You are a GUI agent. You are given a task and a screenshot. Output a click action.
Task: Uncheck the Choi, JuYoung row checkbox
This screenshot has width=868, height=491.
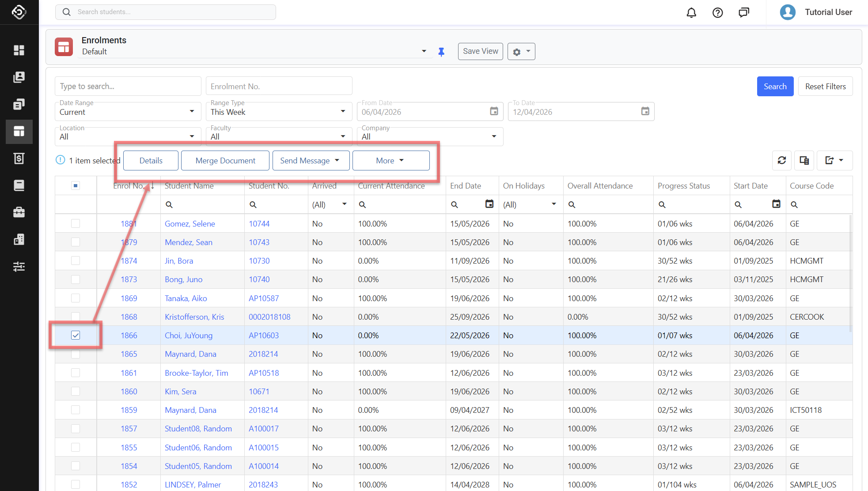pos(76,335)
